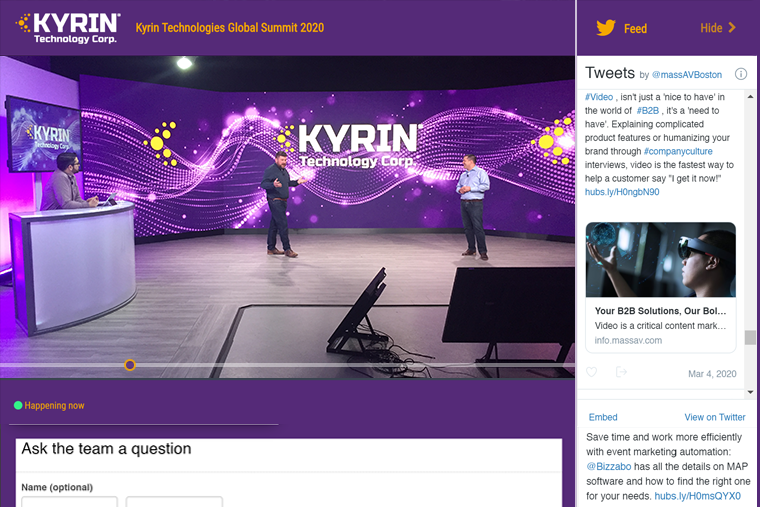Viewport: 760px width, 507px height.
Task: Click the first Name optional input field
Action: 69,502
